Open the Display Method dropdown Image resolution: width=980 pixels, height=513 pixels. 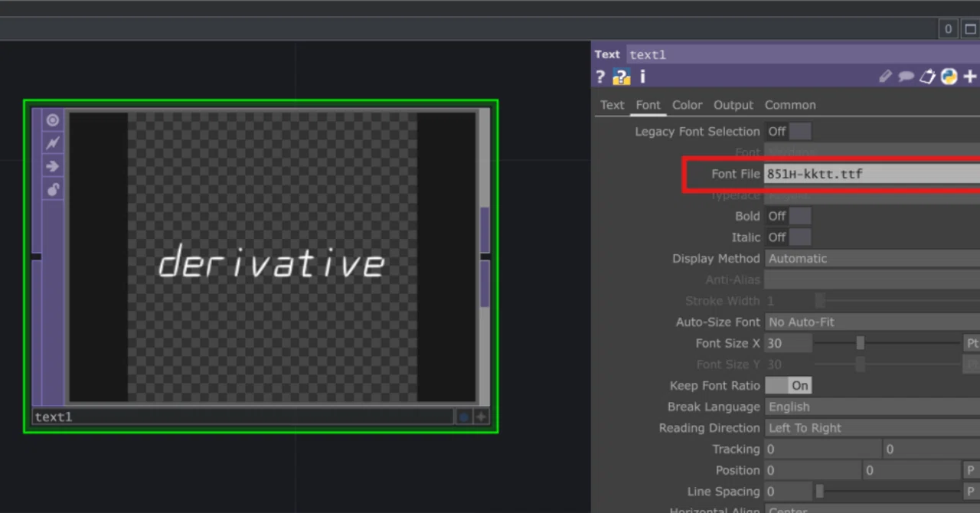click(x=872, y=259)
